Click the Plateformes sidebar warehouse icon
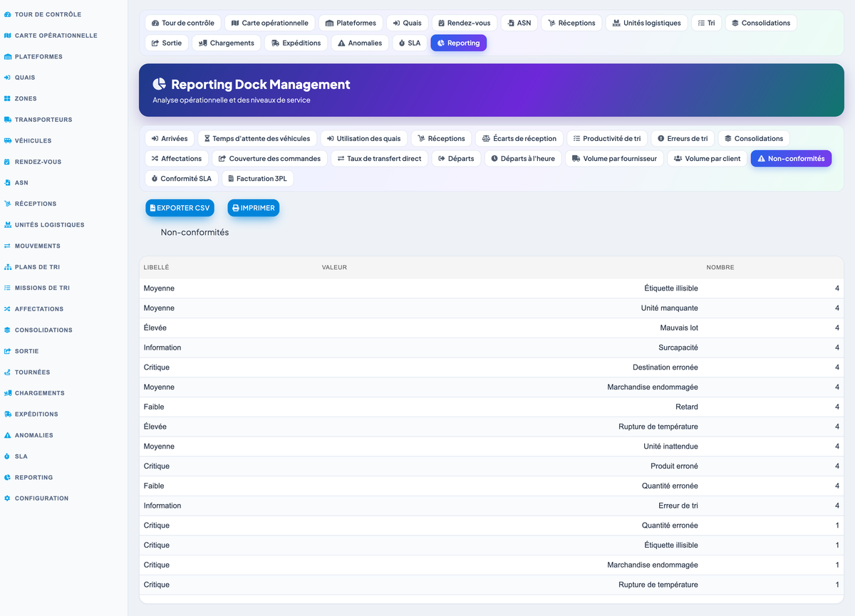This screenshot has height=616, width=855. [x=7, y=56]
